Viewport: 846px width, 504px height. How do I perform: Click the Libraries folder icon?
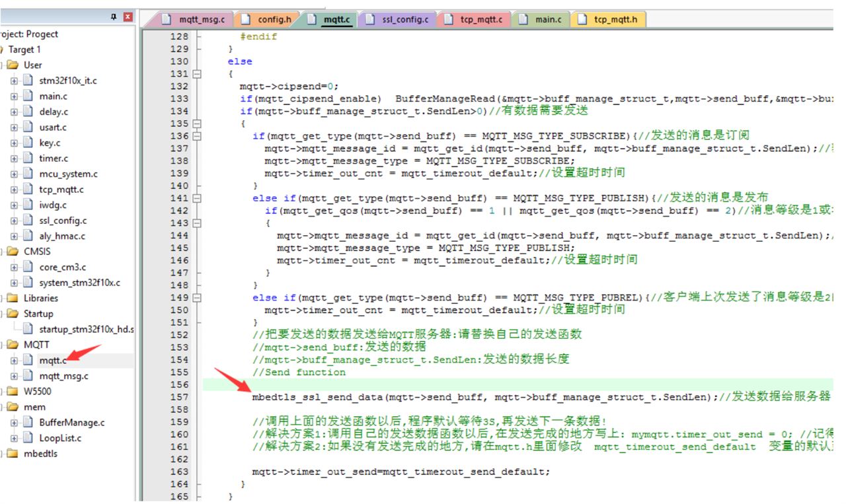(x=13, y=298)
